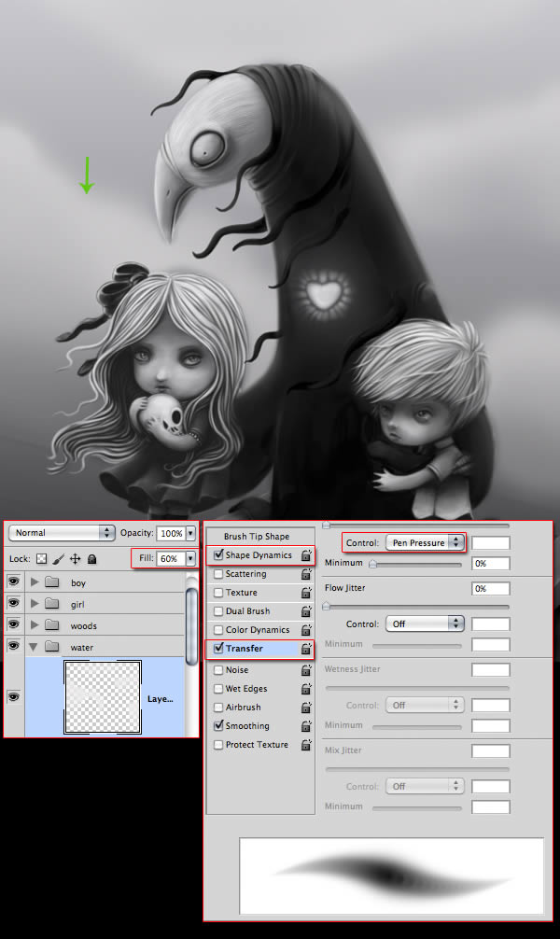The image size is (560, 939).
Task: Click the lock position move icon
Action: coord(75,559)
